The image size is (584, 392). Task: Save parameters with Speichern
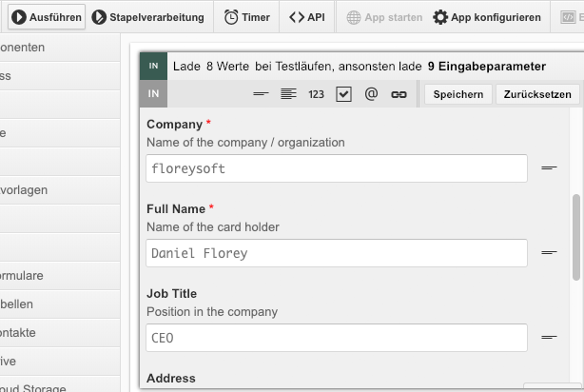click(x=458, y=94)
